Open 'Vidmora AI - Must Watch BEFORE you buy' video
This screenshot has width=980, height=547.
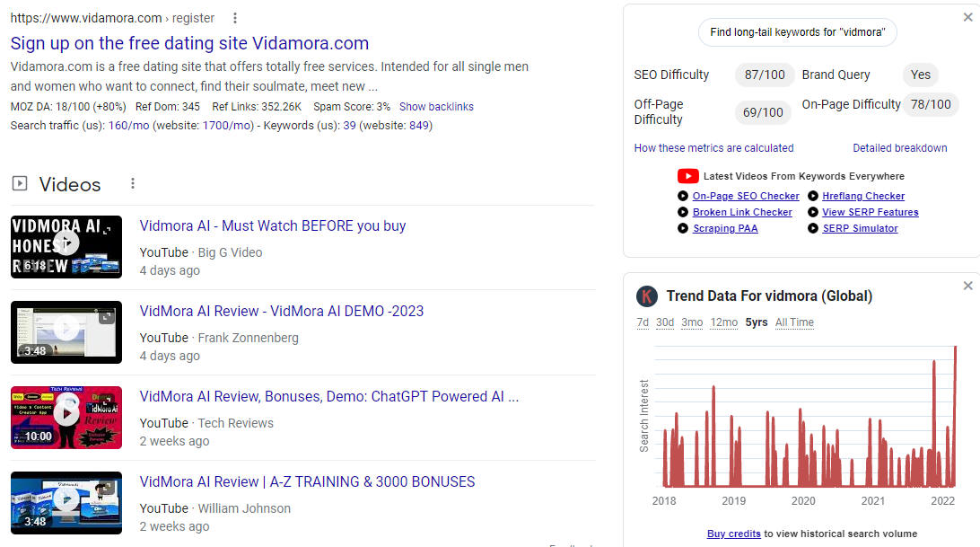point(273,226)
